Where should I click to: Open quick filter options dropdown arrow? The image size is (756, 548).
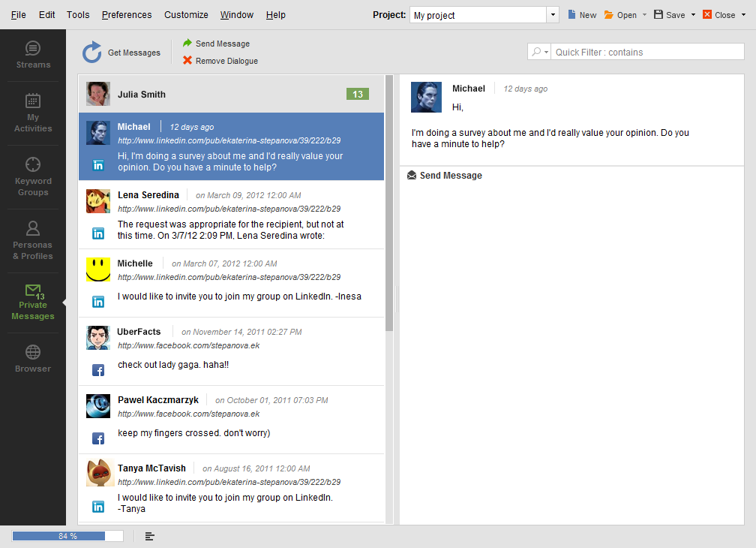(x=546, y=52)
